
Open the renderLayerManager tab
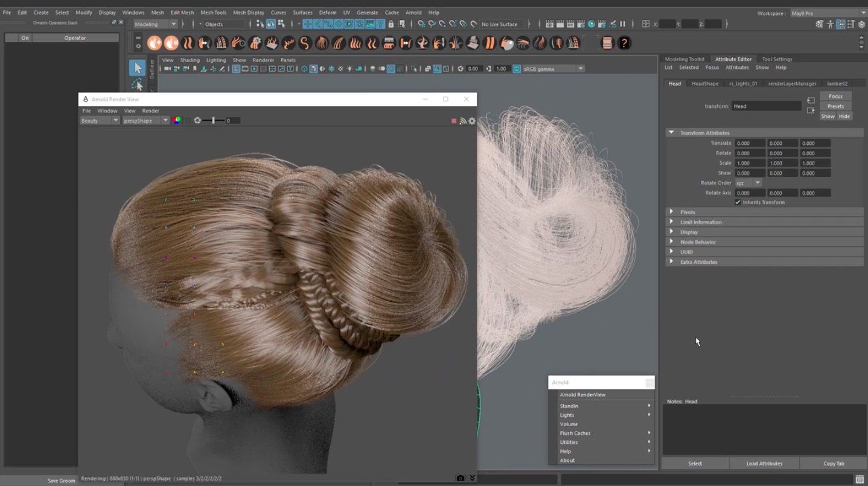pos(792,83)
